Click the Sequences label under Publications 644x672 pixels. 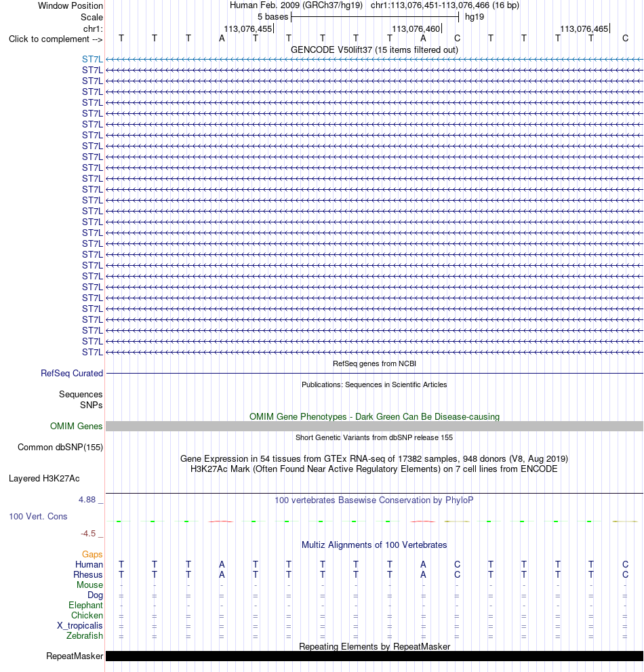81,394
